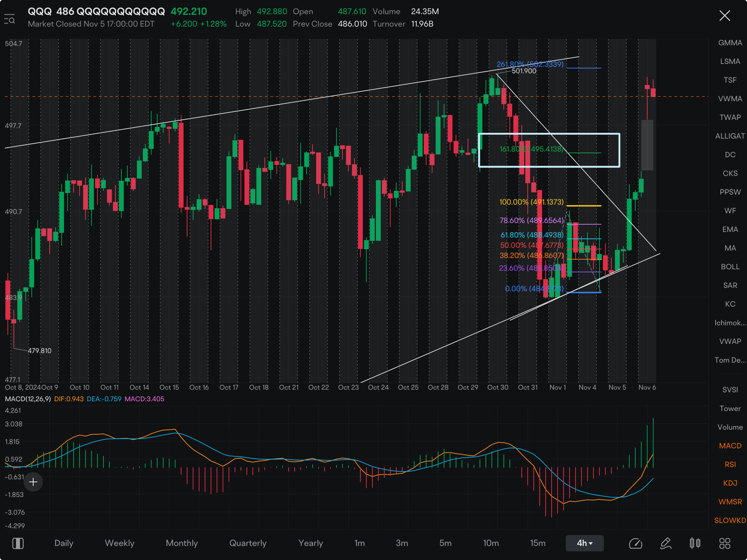The width and height of the screenshot is (747, 560).
Task: Switch to the Quarterly timeframe
Action: pos(248,543)
